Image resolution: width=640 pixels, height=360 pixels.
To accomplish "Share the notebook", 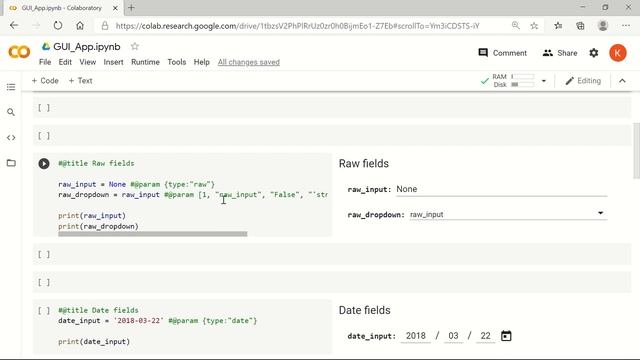I will coord(560,53).
